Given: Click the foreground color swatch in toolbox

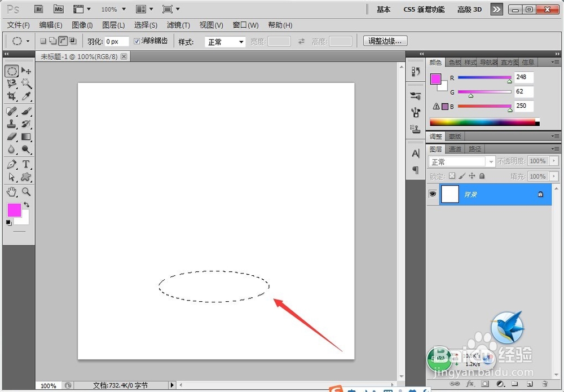Looking at the screenshot, I should (x=14, y=210).
